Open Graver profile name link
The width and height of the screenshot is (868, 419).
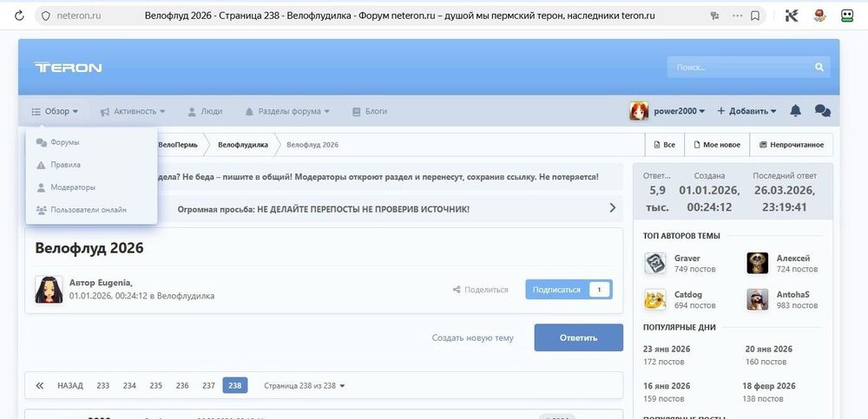click(687, 259)
